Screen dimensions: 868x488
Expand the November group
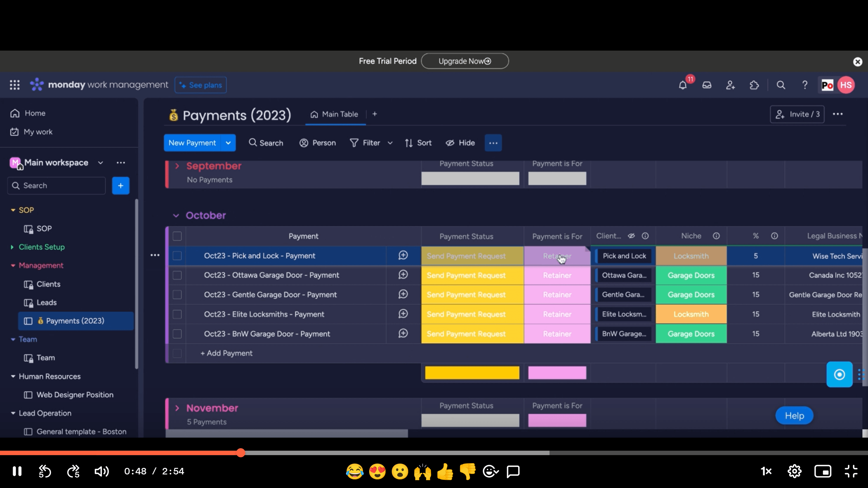pos(177,408)
